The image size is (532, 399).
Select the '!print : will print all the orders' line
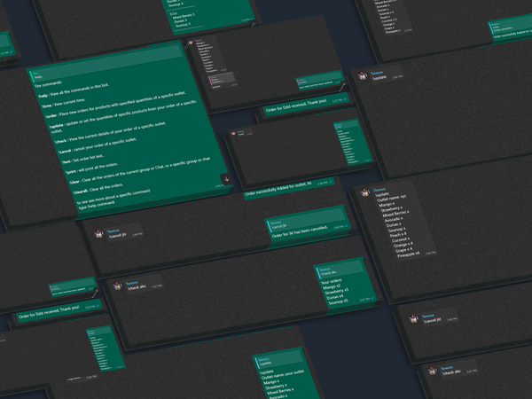91,169
